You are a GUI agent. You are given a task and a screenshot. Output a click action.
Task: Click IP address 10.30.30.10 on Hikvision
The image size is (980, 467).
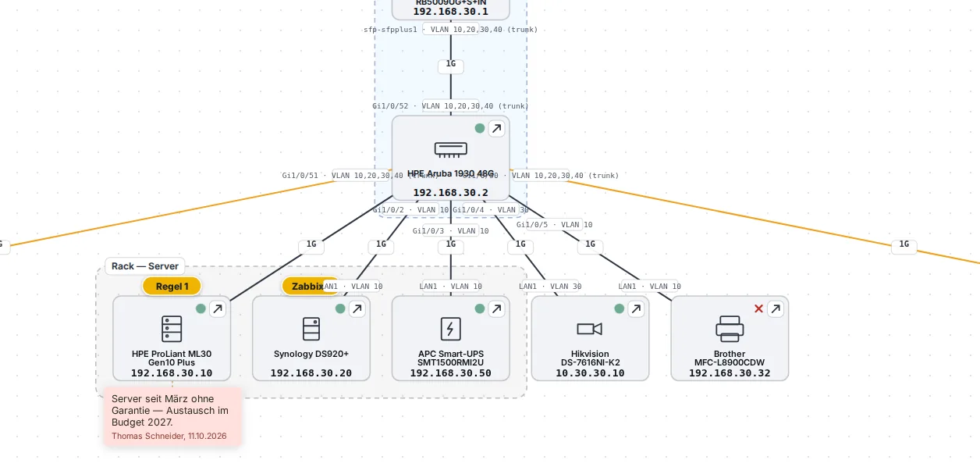(x=590, y=373)
